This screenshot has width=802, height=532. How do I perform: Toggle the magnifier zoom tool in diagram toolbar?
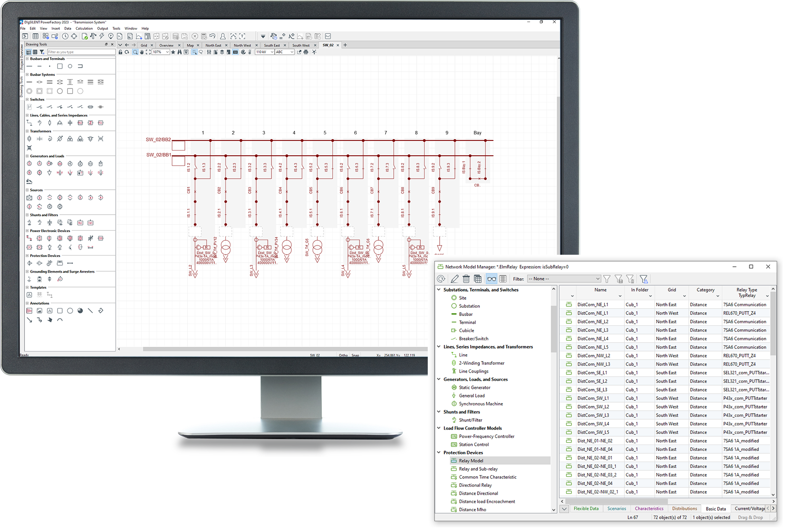coord(136,52)
